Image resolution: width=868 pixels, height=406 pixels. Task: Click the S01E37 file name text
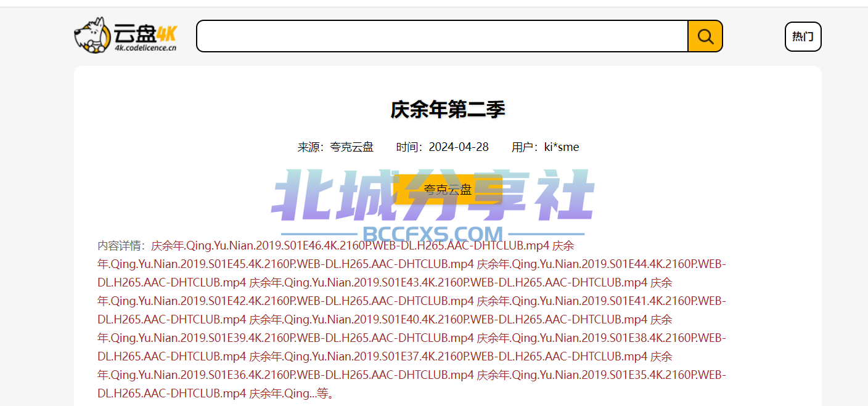coord(448,357)
